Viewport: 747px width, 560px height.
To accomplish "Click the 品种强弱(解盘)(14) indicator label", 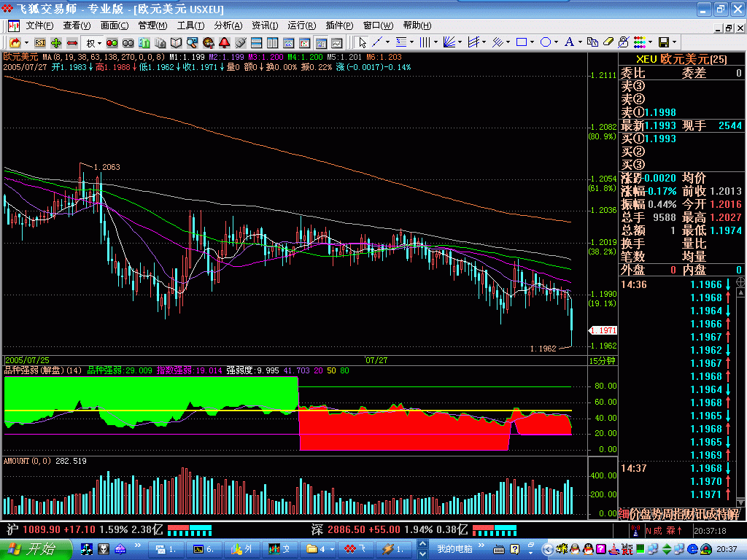I will (43, 370).
